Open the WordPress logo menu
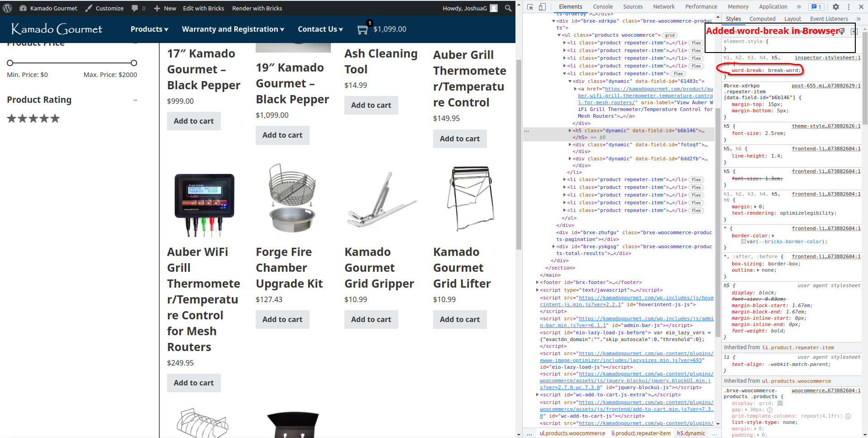Screen dimensions: 868x438 pyautogui.click(x=7, y=8)
